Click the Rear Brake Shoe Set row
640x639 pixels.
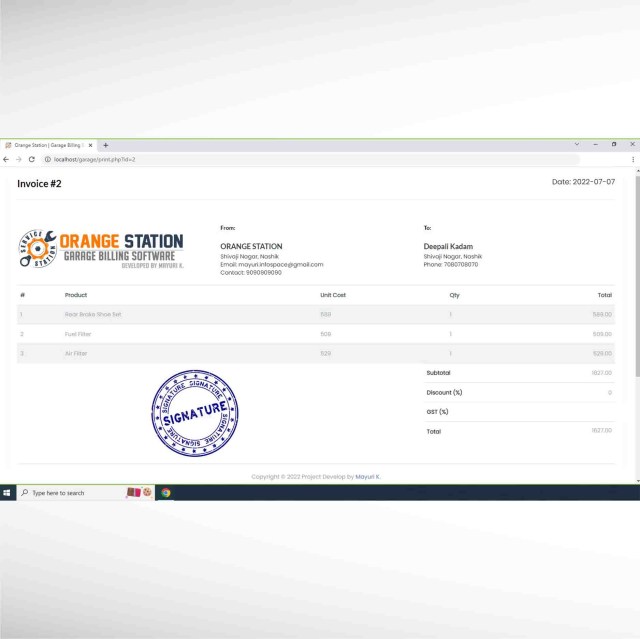(316, 315)
